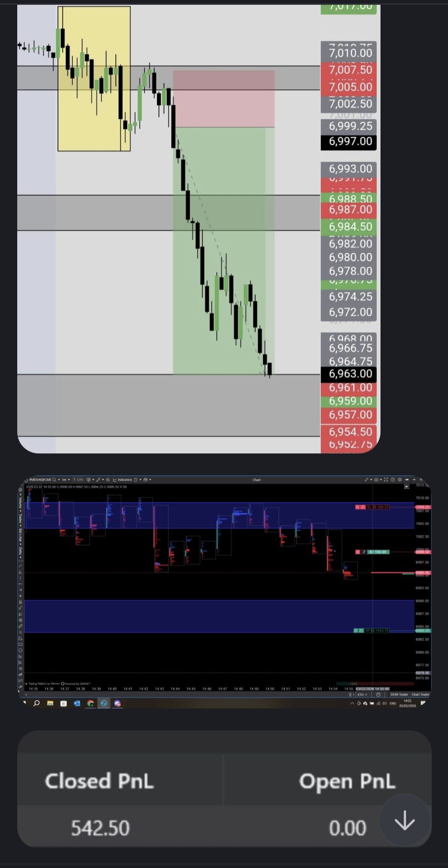Viewport: 448px width, 868px height.
Task: Click the chart screenshot camera icon
Action: click(x=376, y=480)
